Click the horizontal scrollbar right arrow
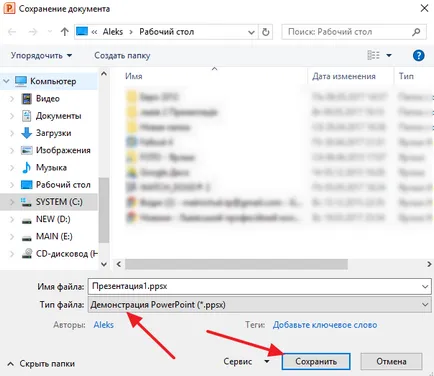The height and width of the screenshot is (376, 434). point(429,264)
